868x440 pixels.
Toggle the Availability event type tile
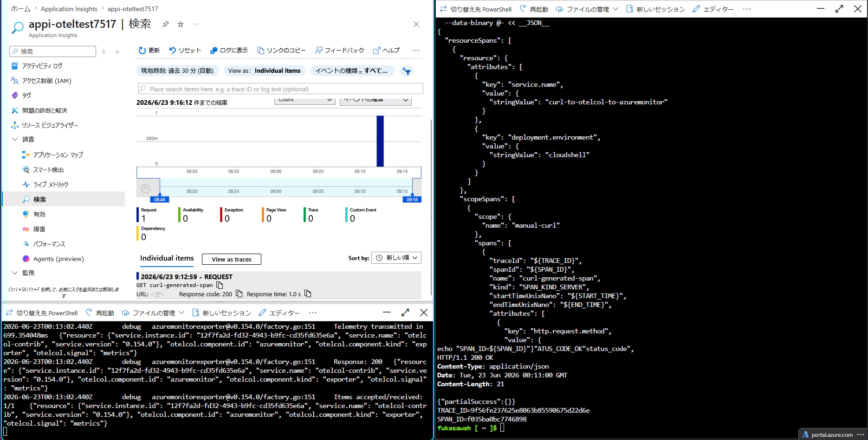pos(191,215)
